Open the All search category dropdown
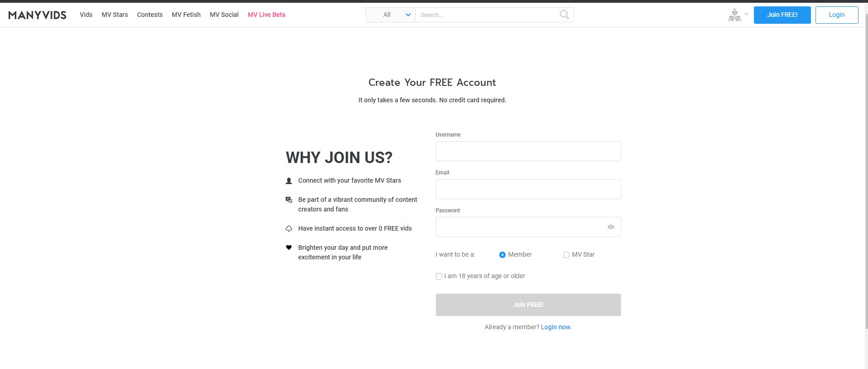Image resolution: width=868 pixels, height=369 pixels. 391,15
